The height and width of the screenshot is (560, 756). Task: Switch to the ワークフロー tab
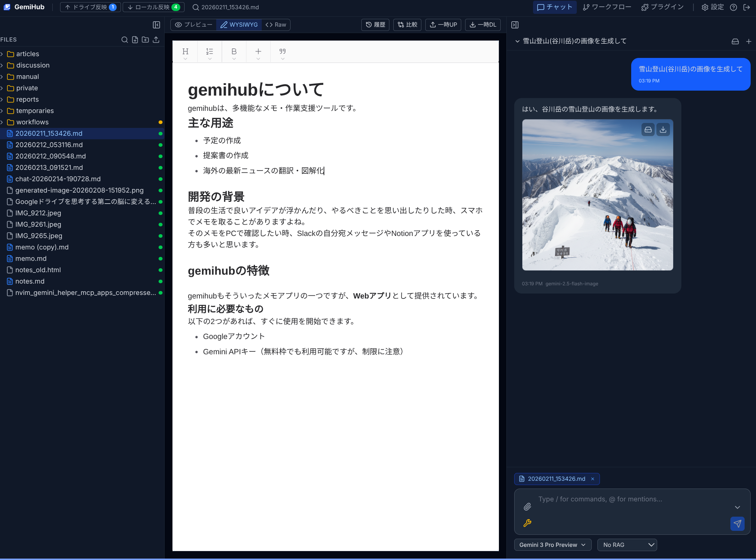point(607,7)
